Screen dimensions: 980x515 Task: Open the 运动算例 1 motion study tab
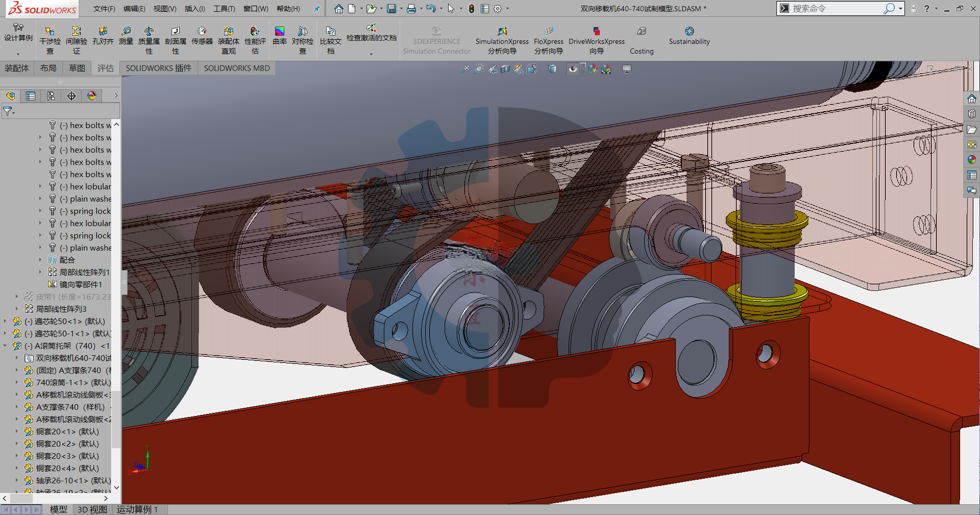(137, 509)
